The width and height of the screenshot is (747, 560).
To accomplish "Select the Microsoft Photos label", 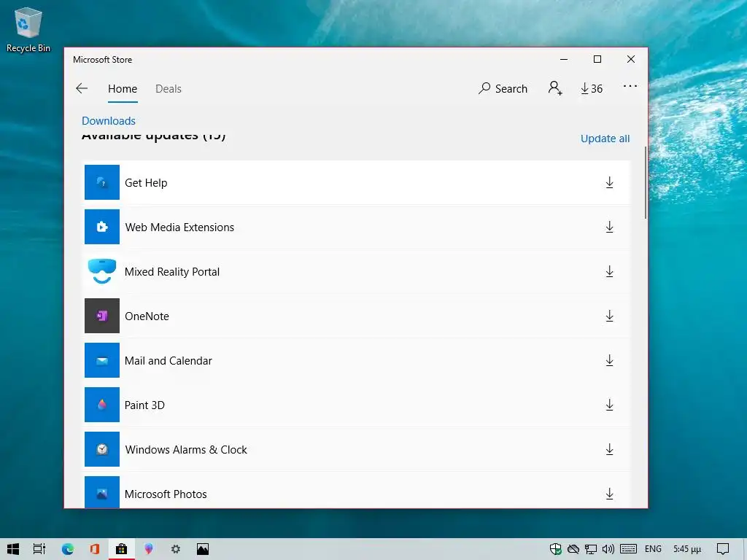I will (166, 494).
